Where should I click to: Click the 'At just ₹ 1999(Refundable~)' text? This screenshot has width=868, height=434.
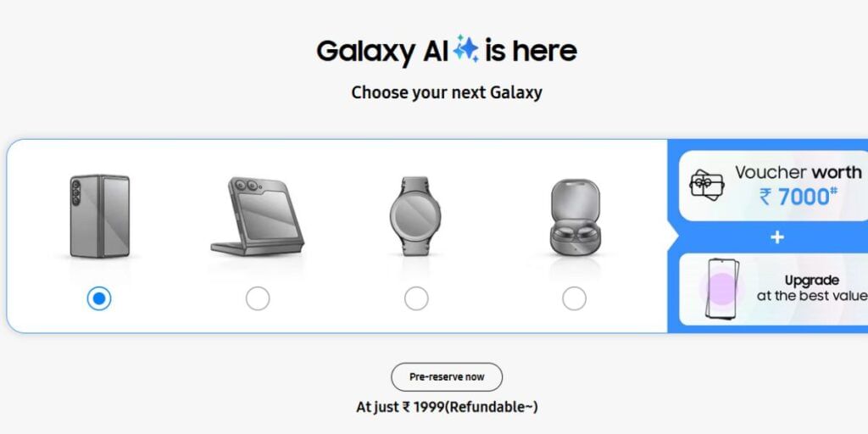(x=447, y=408)
